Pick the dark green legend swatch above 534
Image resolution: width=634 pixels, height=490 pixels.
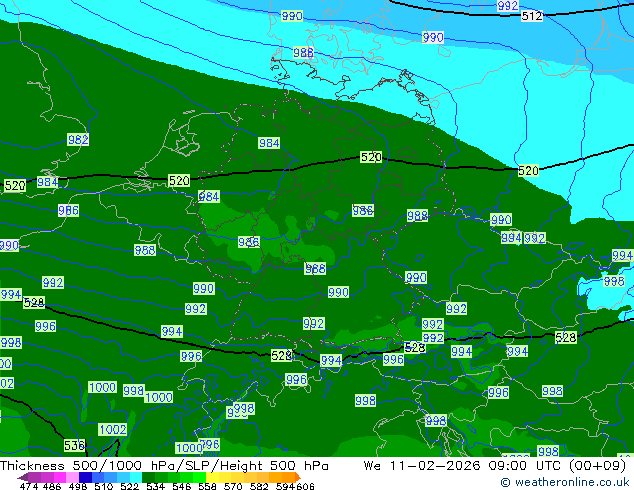click(x=148, y=477)
